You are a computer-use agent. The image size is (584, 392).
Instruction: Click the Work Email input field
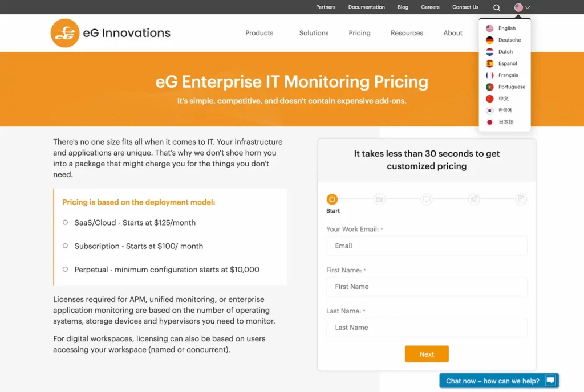coord(427,246)
